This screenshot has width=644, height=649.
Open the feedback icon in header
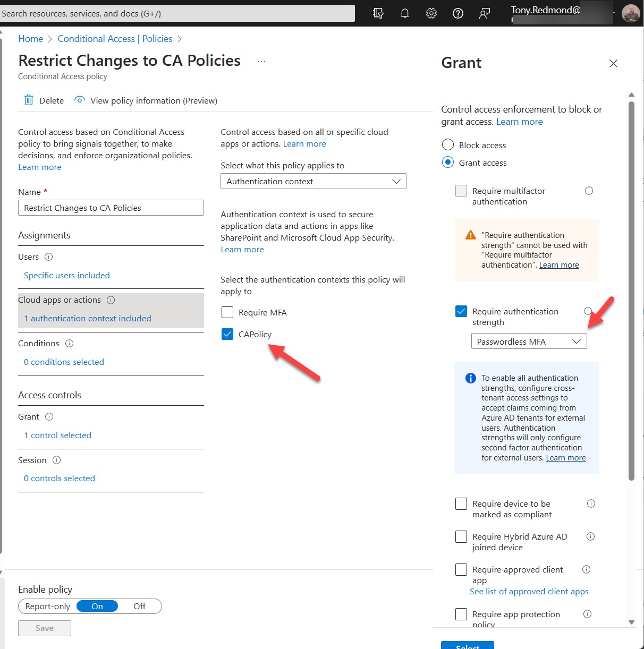point(485,13)
